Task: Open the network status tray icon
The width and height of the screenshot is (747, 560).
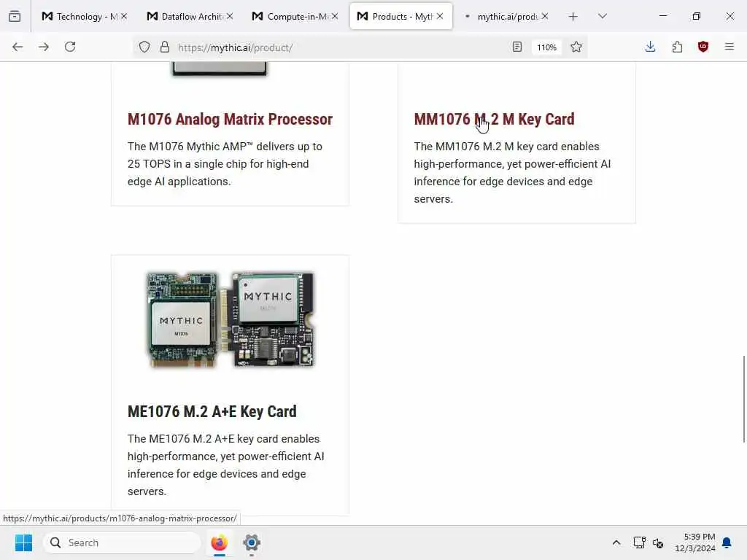Action: click(x=639, y=542)
